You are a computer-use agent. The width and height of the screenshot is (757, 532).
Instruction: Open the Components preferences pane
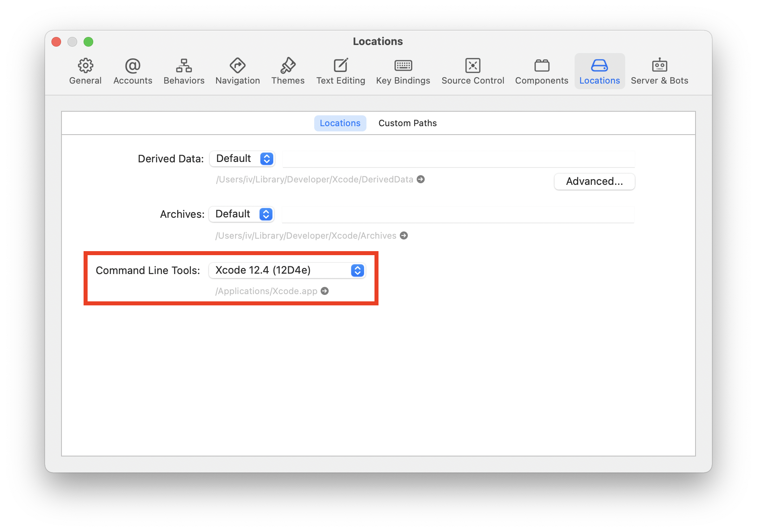click(x=542, y=72)
